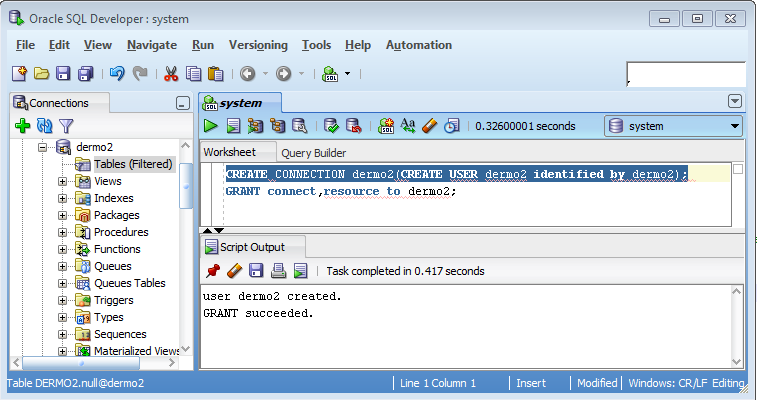This screenshot has height=400, width=757.
Task: Add new connection with green plus
Action: pos(22,126)
